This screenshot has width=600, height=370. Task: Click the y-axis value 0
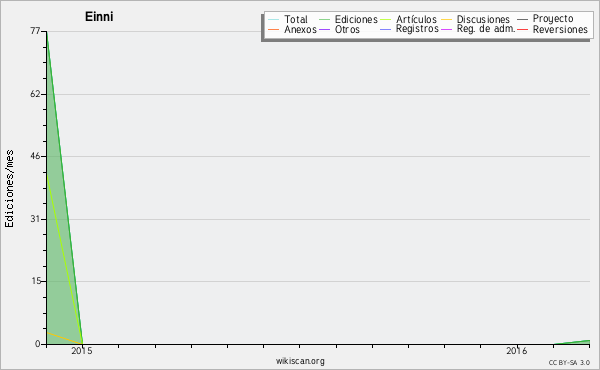click(x=38, y=344)
